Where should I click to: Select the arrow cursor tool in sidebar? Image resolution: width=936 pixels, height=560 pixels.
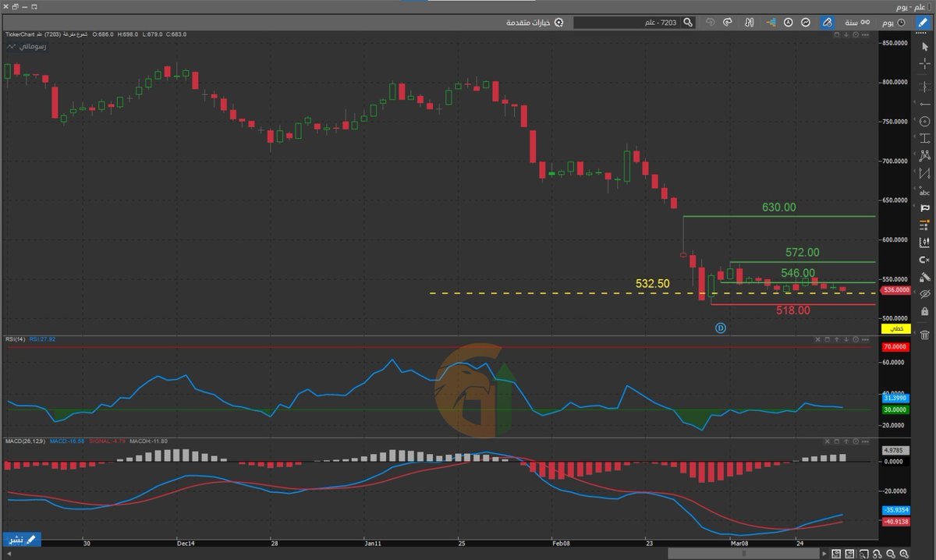(924, 47)
